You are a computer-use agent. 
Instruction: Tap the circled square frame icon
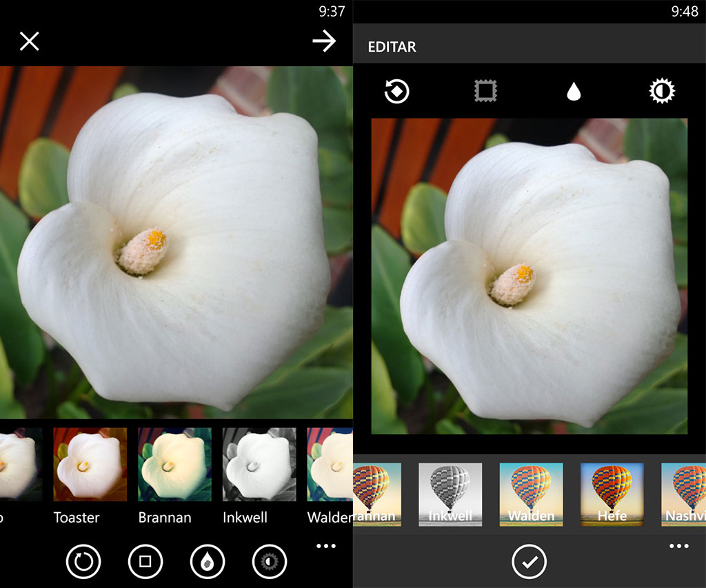tap(145, 562)
